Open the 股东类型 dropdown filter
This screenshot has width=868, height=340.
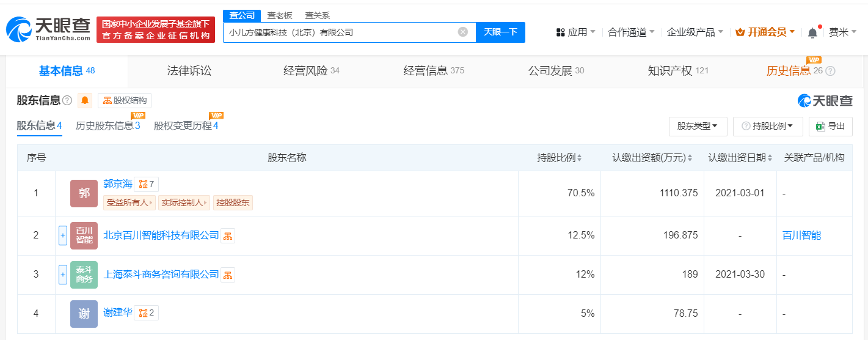pos(698,127)
